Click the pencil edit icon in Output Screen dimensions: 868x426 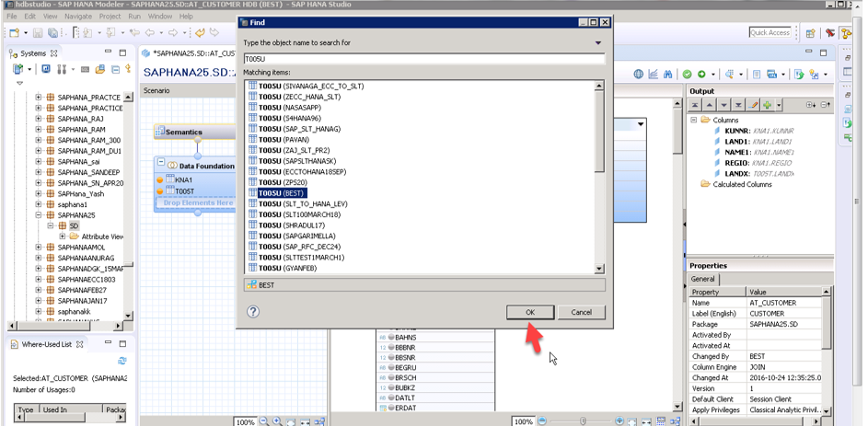pyautogui.click(x=753, y=105)
